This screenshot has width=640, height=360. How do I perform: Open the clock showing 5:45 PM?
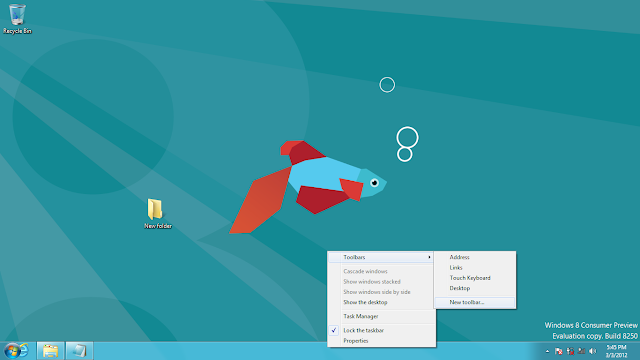(616, 351)
